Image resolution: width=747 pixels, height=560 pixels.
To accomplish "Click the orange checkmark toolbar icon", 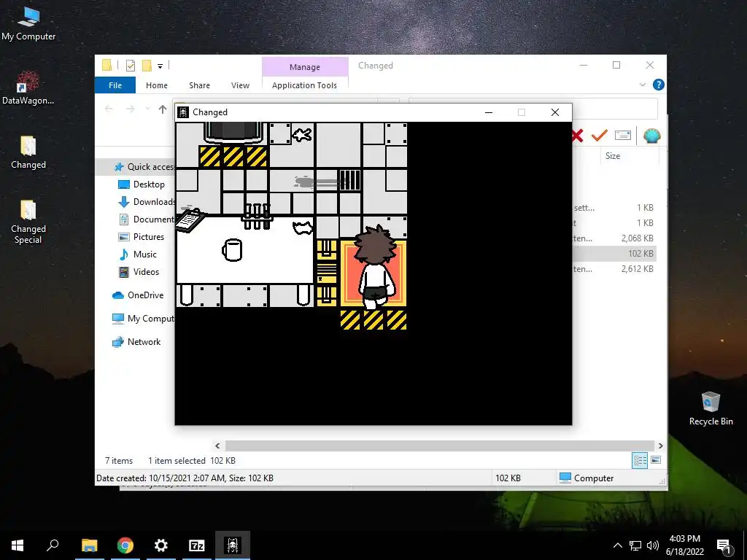I will 600,136.
